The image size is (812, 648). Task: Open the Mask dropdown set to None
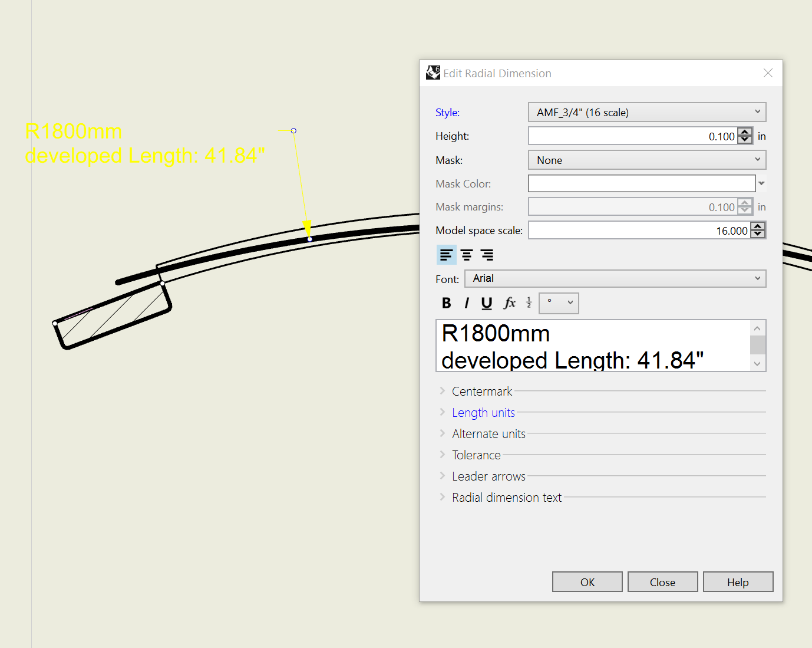(647, 160)
